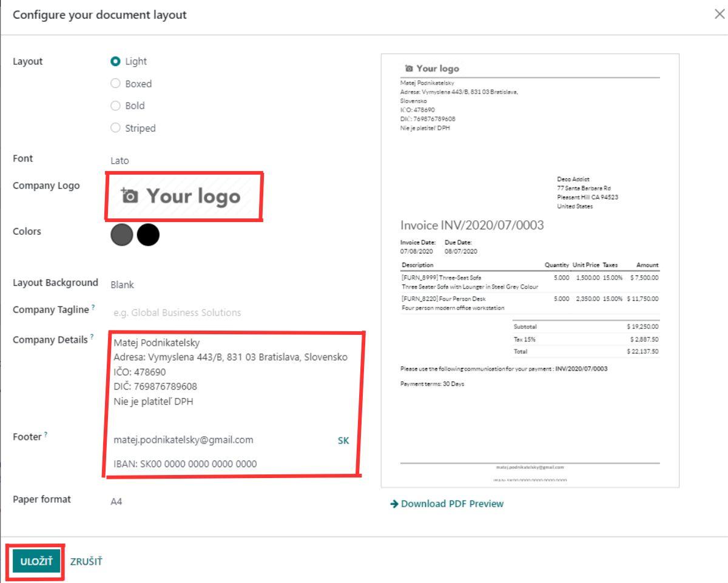Click the SK language translate button

[343, 441]
